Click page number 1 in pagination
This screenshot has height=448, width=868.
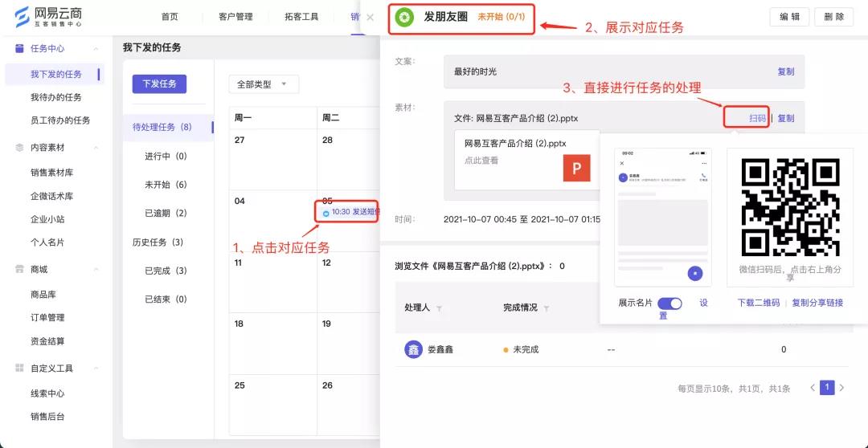(827, 388)
